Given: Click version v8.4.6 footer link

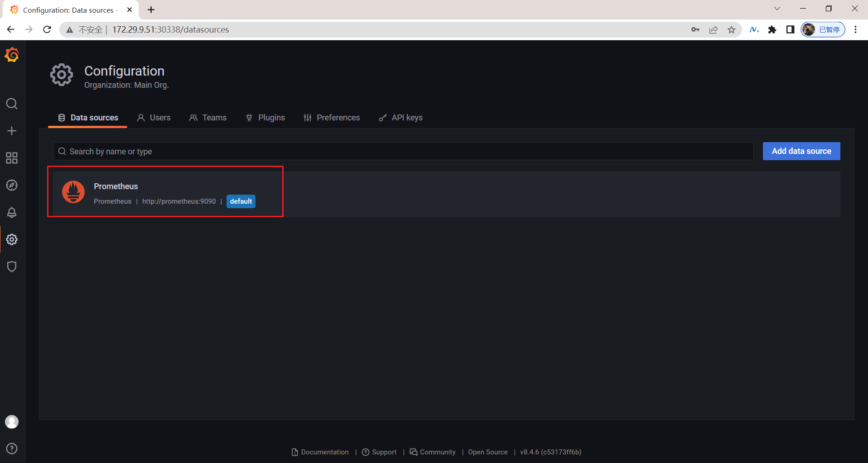Looking at the screenshot, I should tap(551, 452).
